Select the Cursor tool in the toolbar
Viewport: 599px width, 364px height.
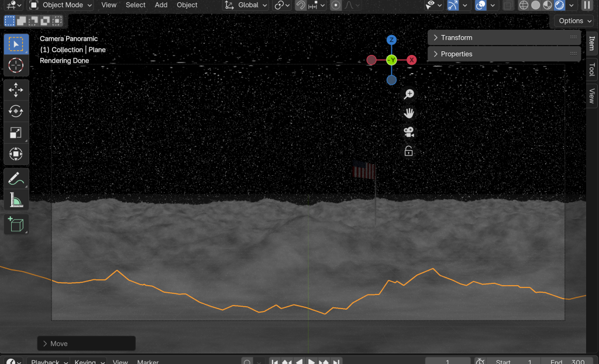click(x=16, y=65)
